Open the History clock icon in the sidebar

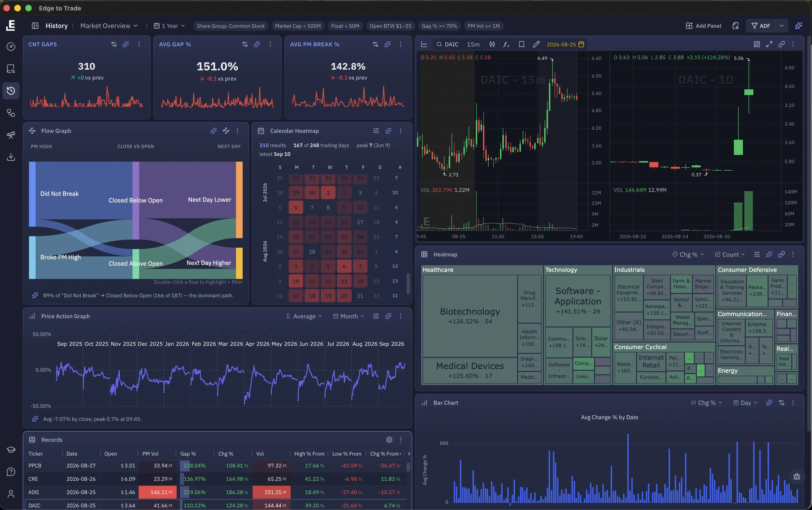[11, 91]
